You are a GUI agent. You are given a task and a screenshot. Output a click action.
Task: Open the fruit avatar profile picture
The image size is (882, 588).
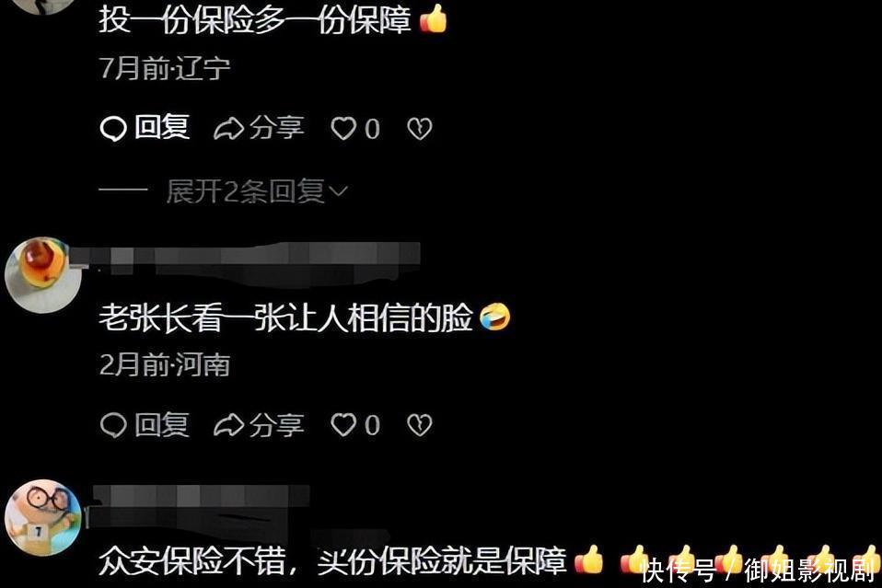tap(43, 274)
